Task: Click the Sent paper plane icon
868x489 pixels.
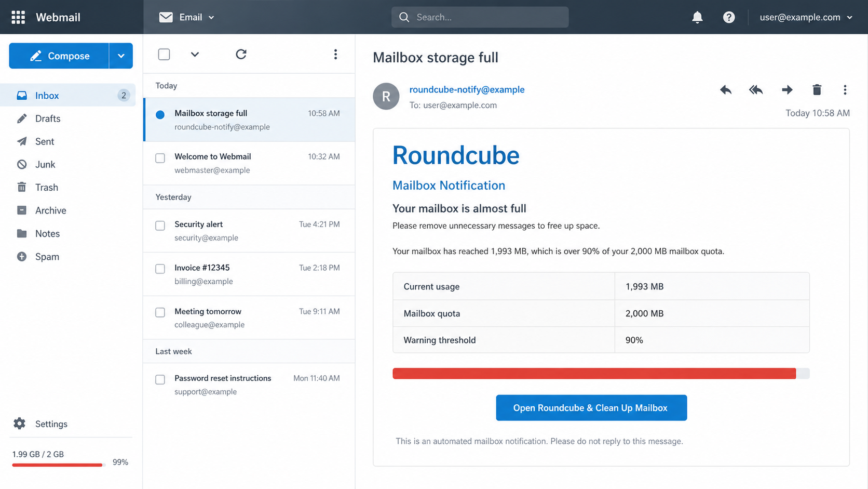Action: (22, 141)
